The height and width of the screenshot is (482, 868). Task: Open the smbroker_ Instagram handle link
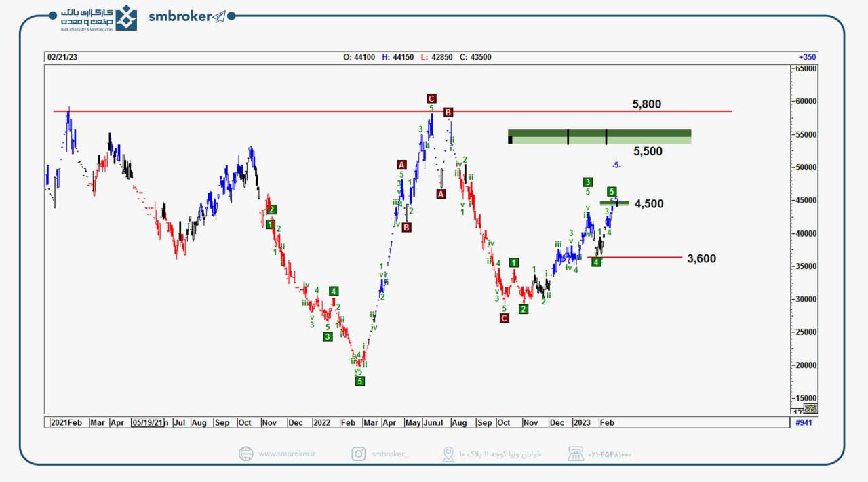390,454
